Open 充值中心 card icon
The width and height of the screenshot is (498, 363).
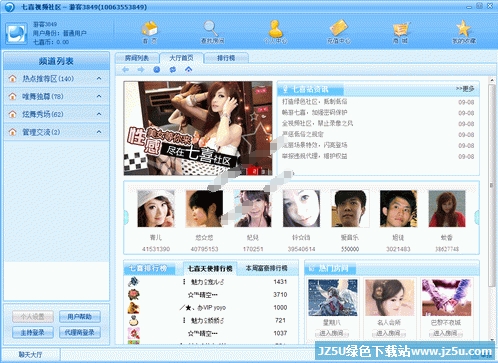[x=338, y=28]
